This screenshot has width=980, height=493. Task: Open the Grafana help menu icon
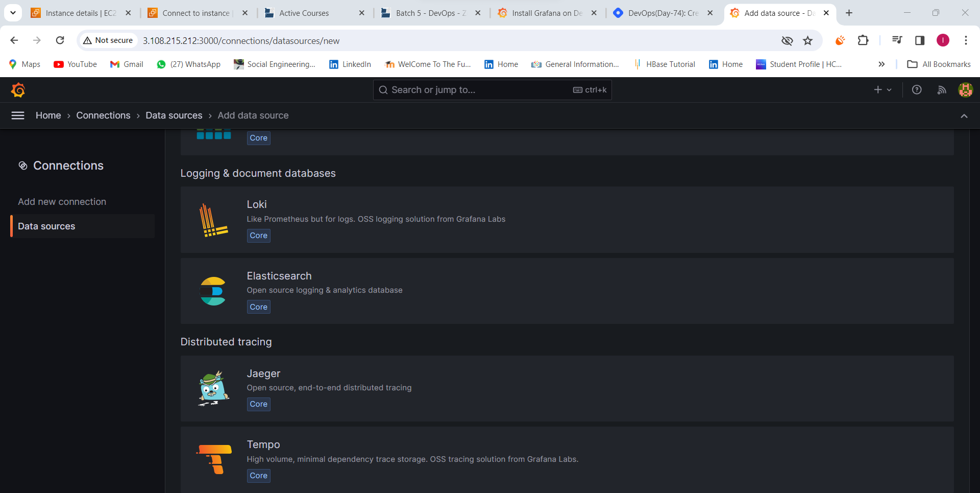point(917,90)
